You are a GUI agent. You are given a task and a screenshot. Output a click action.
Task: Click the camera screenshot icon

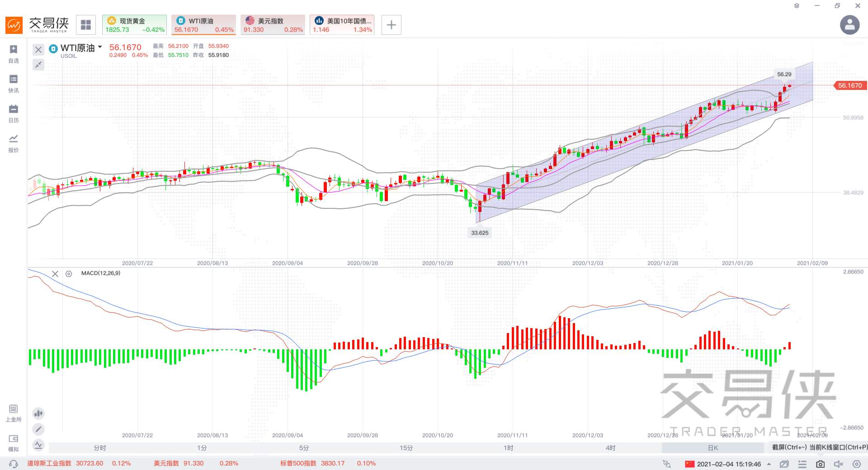[820, 464]
